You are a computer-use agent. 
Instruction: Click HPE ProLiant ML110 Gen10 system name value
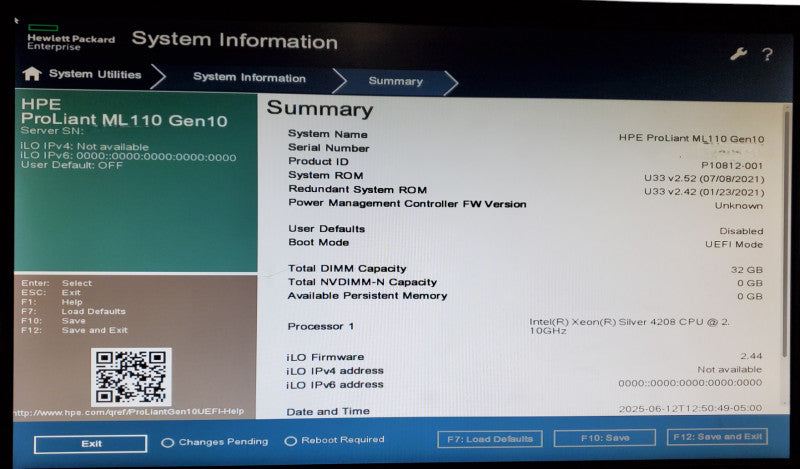691,138
